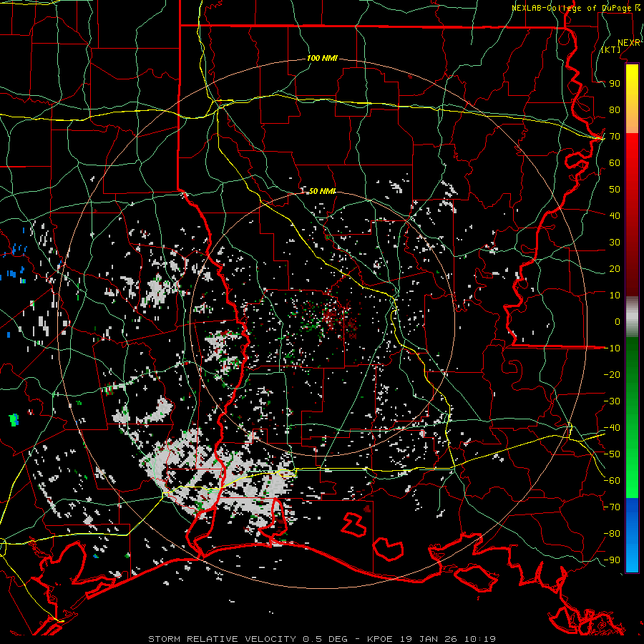Pick the gray zero-velocity band on color bar
This screenshot has height=644, width=644.
click(x=632, y=316)
